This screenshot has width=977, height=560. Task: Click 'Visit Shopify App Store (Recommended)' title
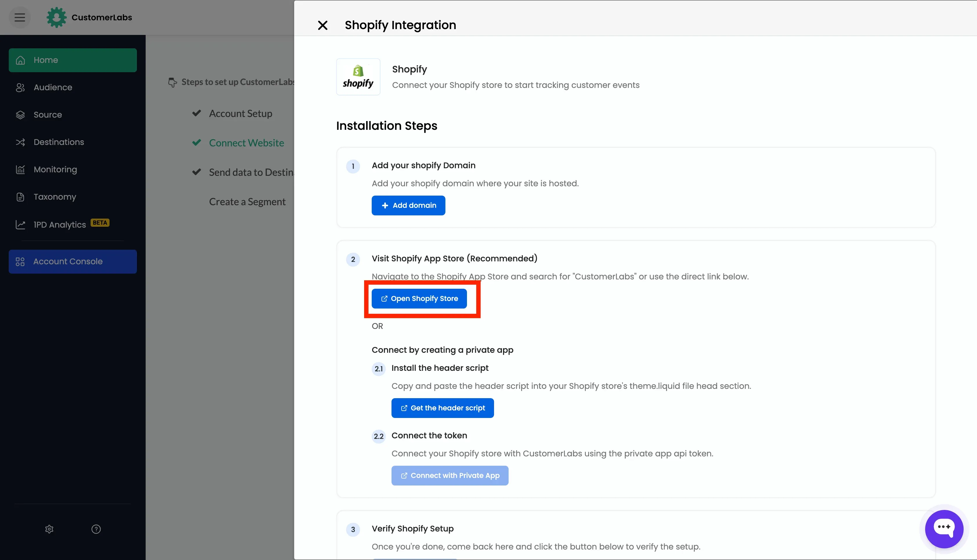(x=454, y=258)
